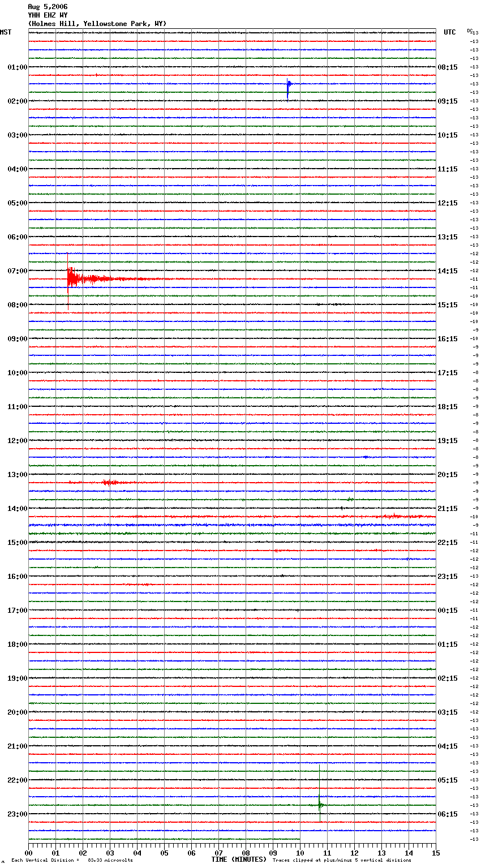The height and width of the screenshot is (868, 481).
Task: Select the 03:00 MST row label
Action: [18, 135]
